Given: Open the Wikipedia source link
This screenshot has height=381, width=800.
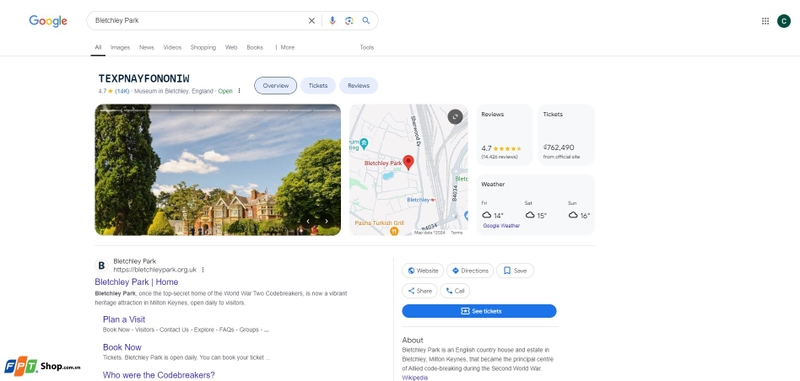Looking at the screenshot, I should coord(415,377).
